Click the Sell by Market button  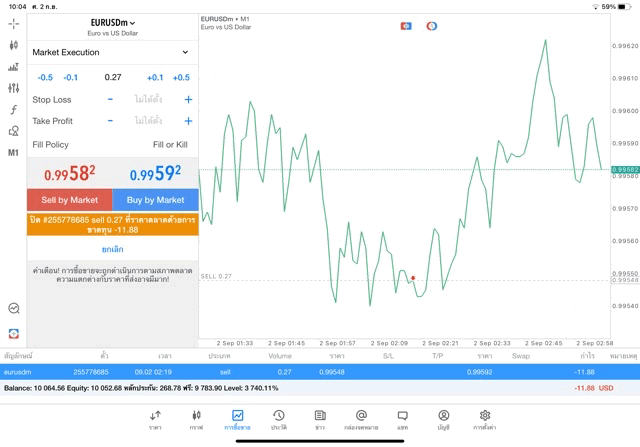pos(70,200)
